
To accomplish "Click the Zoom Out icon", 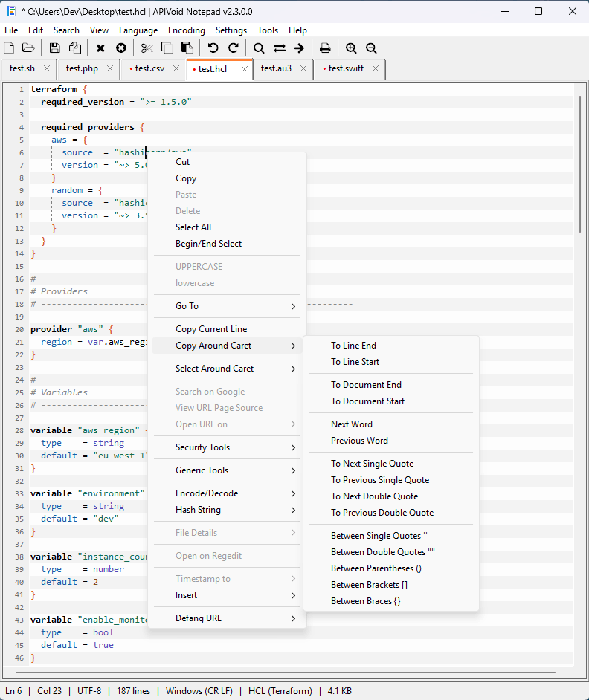I will (x=371, y=48).
